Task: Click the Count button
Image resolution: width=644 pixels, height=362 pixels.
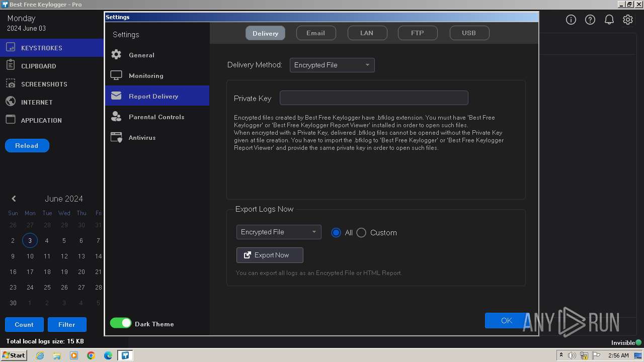Action: coord(24,324)
